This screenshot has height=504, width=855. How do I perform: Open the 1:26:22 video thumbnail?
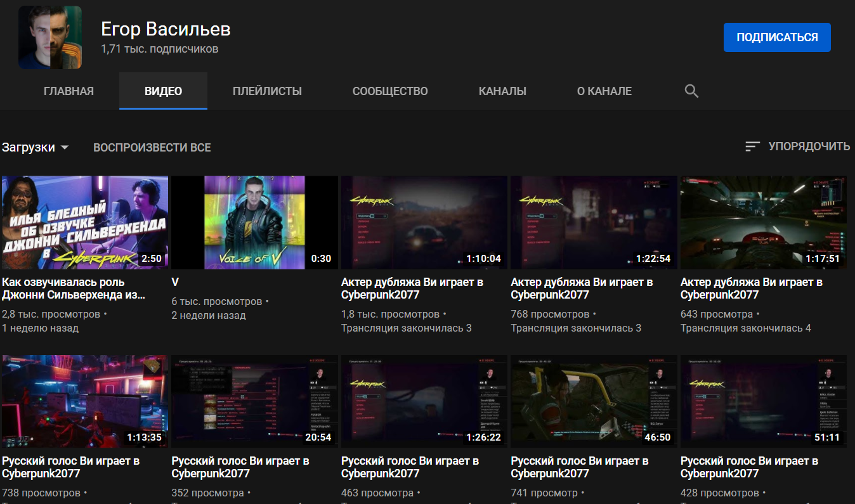424,401
